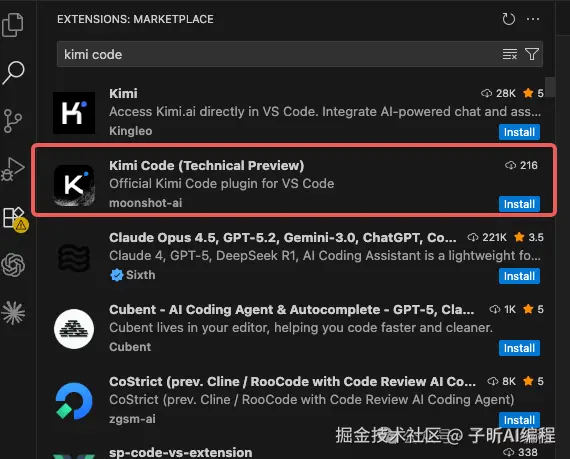Click the 3.5 star rating of Sixth
The height and width of the screenshot is (459, 570).
point(529,237)
